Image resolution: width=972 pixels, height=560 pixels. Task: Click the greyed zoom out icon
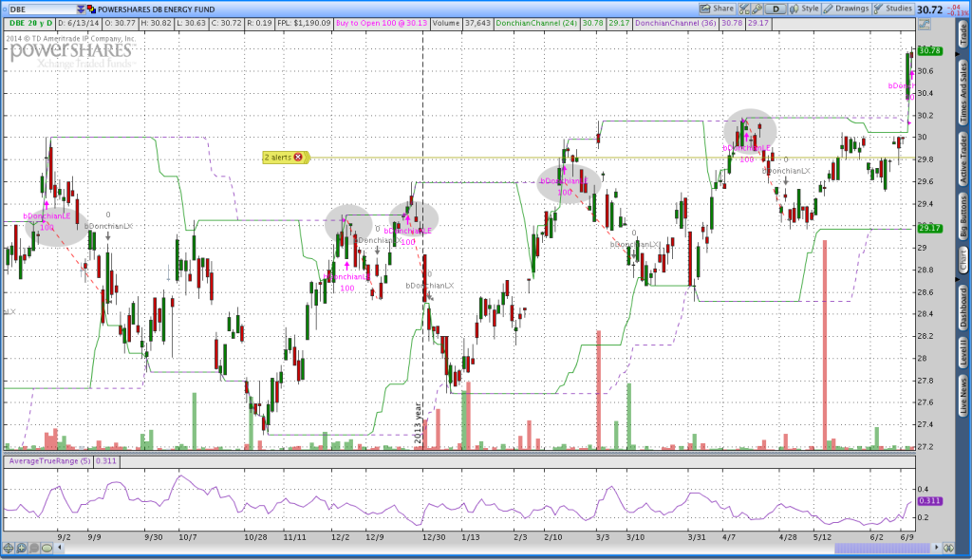[x=34, y=548]
